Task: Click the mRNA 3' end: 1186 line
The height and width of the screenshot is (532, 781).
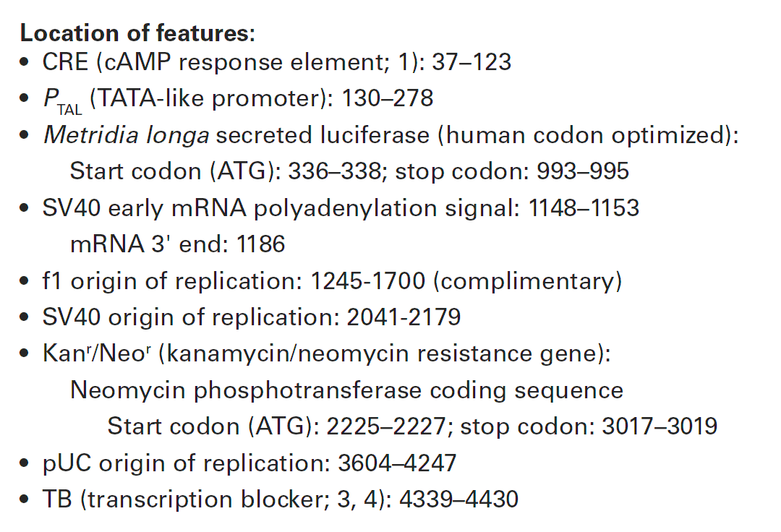Action: click(x=177, y=244)
